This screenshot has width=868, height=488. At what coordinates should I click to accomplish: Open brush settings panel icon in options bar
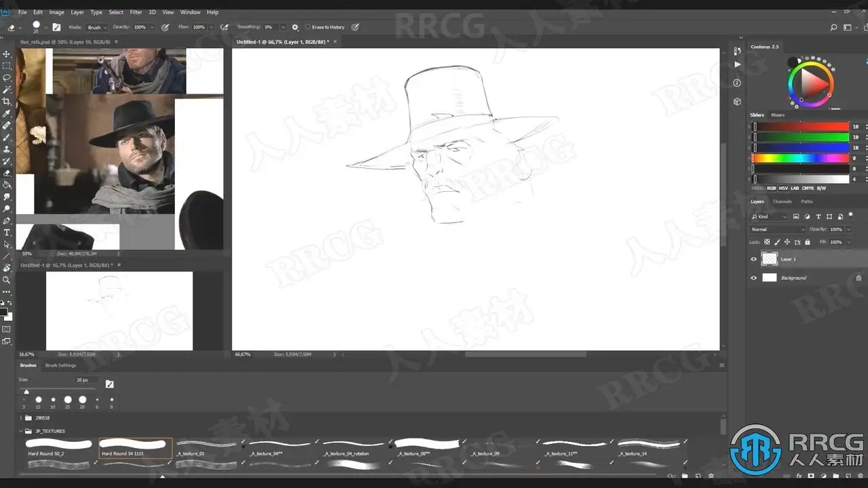coord(56,27)
